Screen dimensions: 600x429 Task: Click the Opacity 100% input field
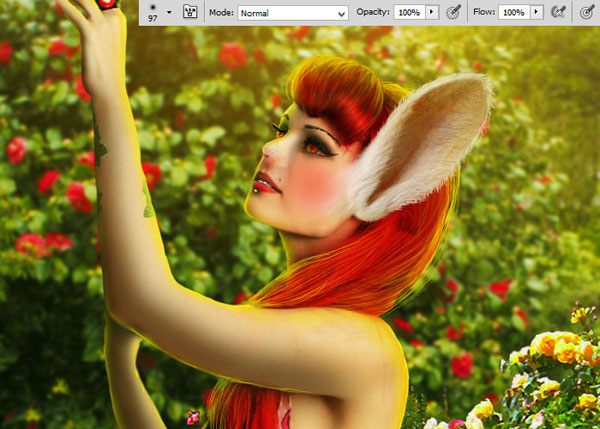pos(409,12)
